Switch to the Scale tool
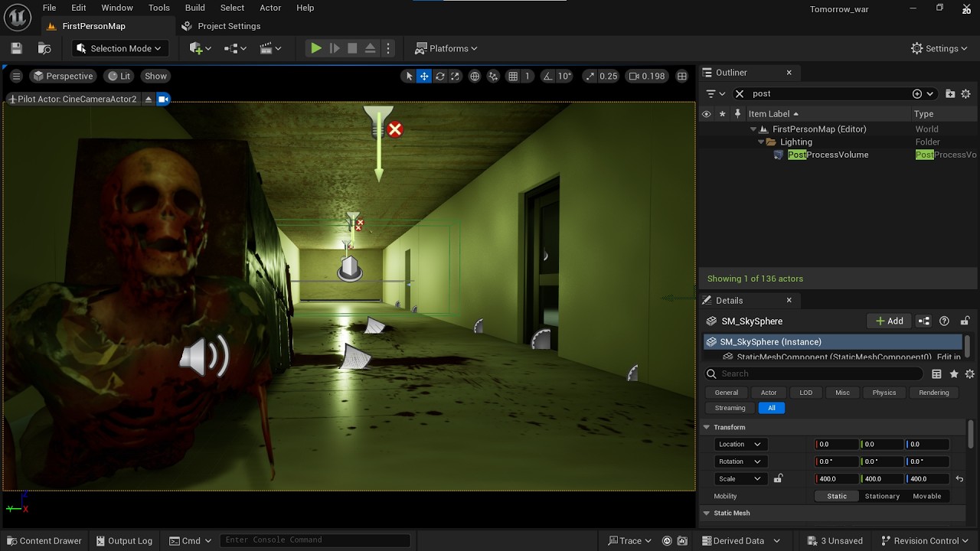980x551 pixels. pyautogui.click(x=455, y=76)
